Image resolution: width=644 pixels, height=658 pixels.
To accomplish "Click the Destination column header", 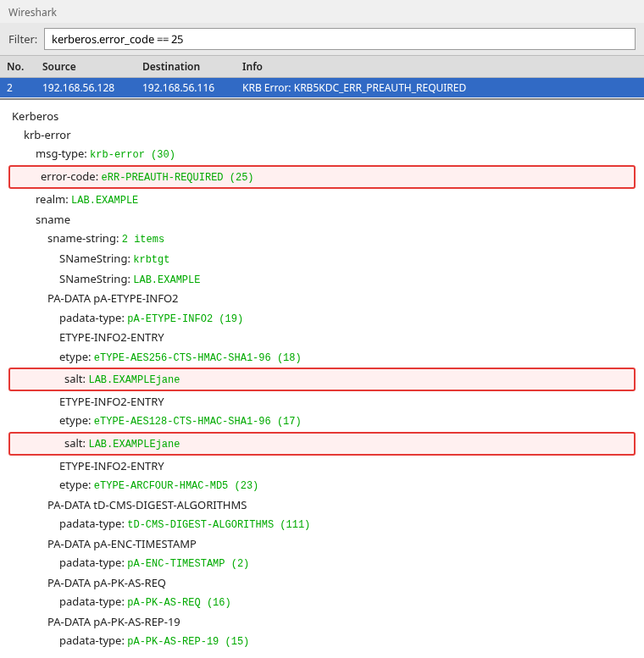I will click(x=171, y=67).
